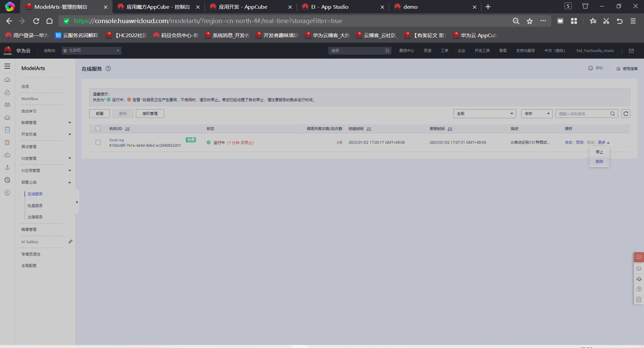Switch to the demo browser tab
The image size is (644, 348).
435,7
